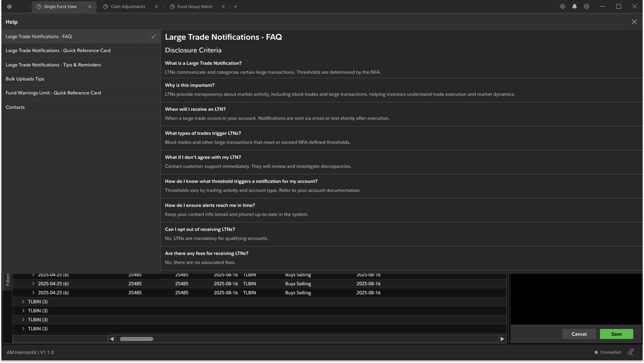Open the settings gear icon
644x363 pixels.
[x=586, y=7]
